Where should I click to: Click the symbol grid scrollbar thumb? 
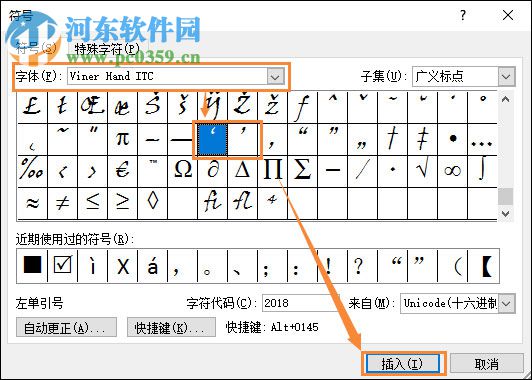pyautogui.click(x=506, y=196)
